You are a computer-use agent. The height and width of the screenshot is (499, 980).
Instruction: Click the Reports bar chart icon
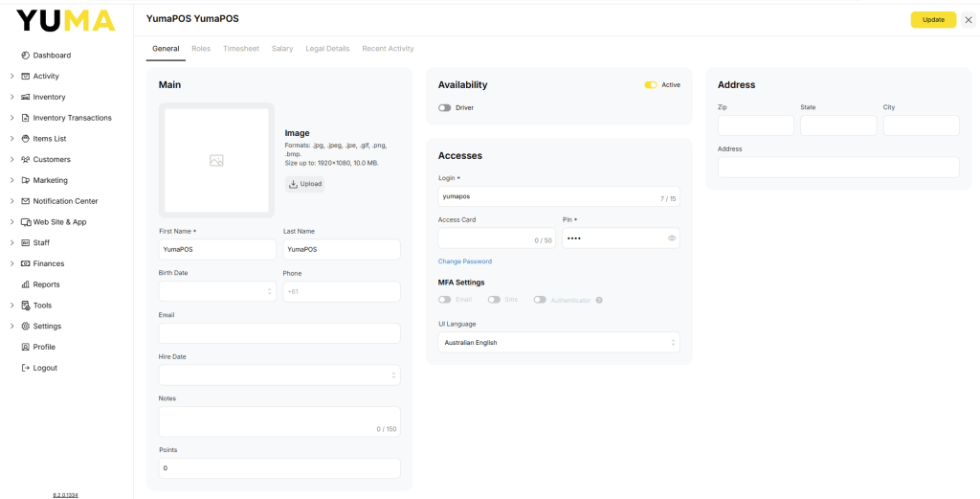(26, 284)
